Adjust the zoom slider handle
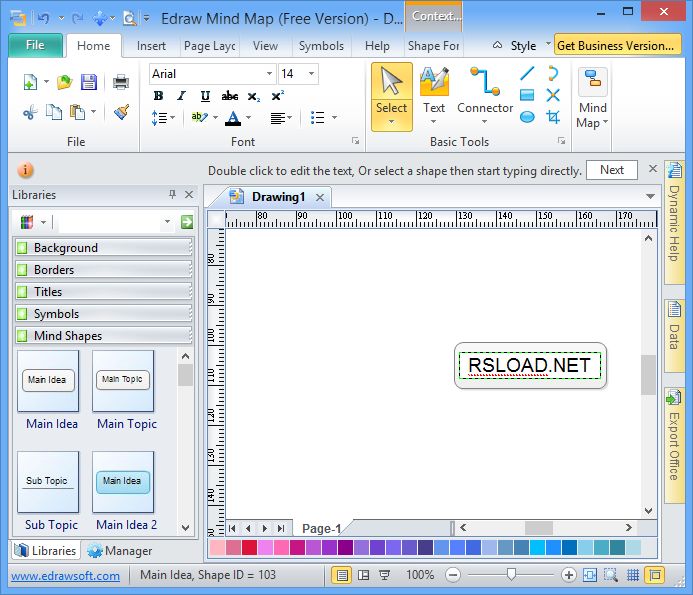 [511, 575]
